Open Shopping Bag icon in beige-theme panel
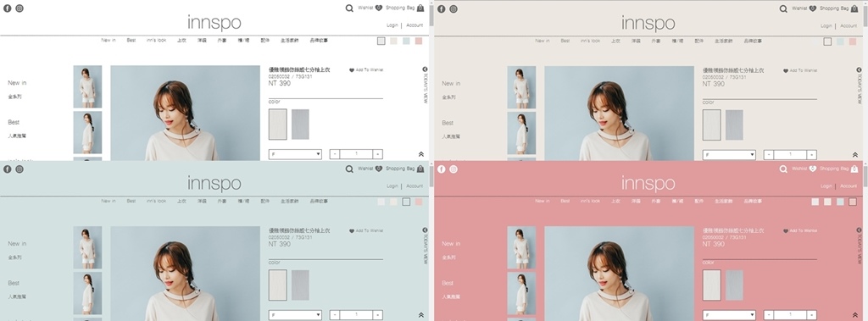 pos(854,8)
